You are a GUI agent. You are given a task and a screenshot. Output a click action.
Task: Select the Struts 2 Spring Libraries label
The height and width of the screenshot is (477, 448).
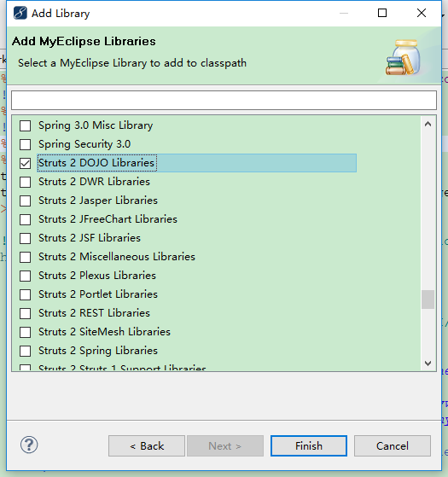click(98, 351)
